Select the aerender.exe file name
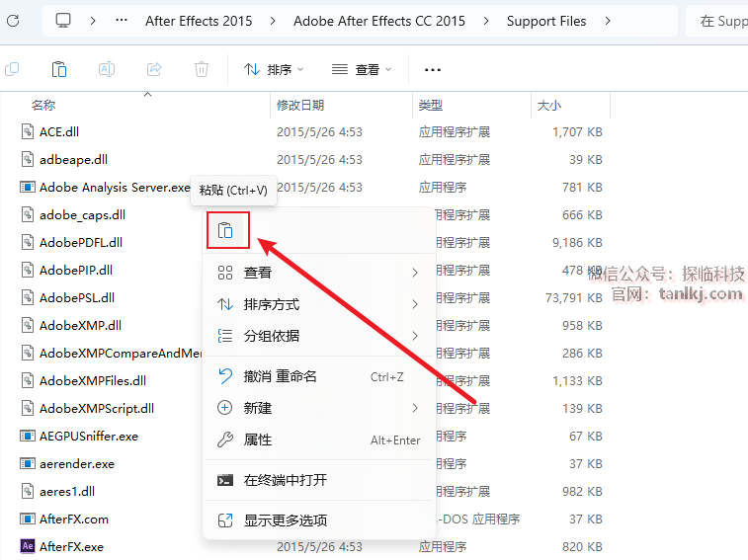This screenshot has width=748, height=560. click(x=77, y=463)
